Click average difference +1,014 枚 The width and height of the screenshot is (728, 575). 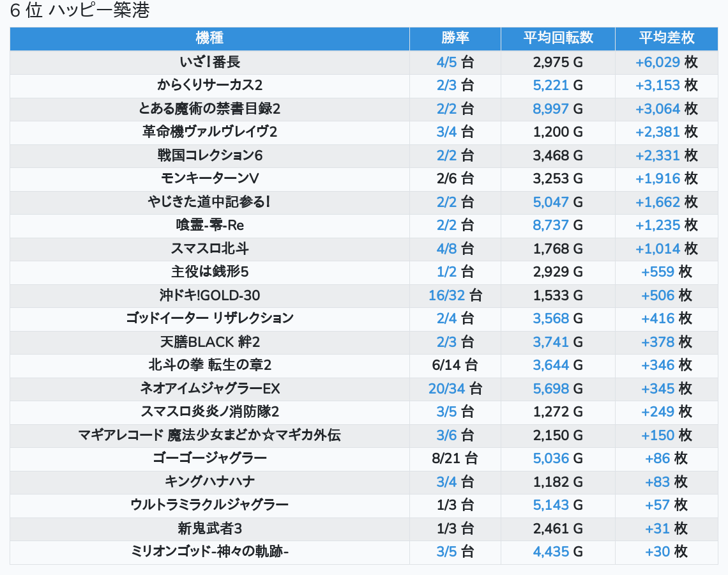(x=666, y=249)
